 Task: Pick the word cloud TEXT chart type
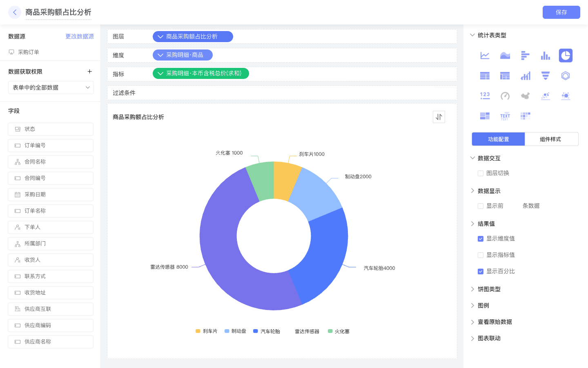(x=505, y=116)
